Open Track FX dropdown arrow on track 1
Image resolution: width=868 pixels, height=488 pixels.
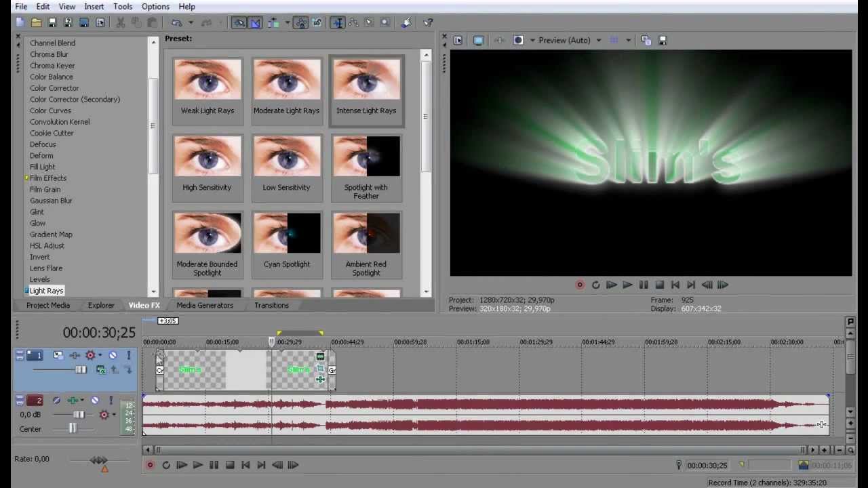100,355
